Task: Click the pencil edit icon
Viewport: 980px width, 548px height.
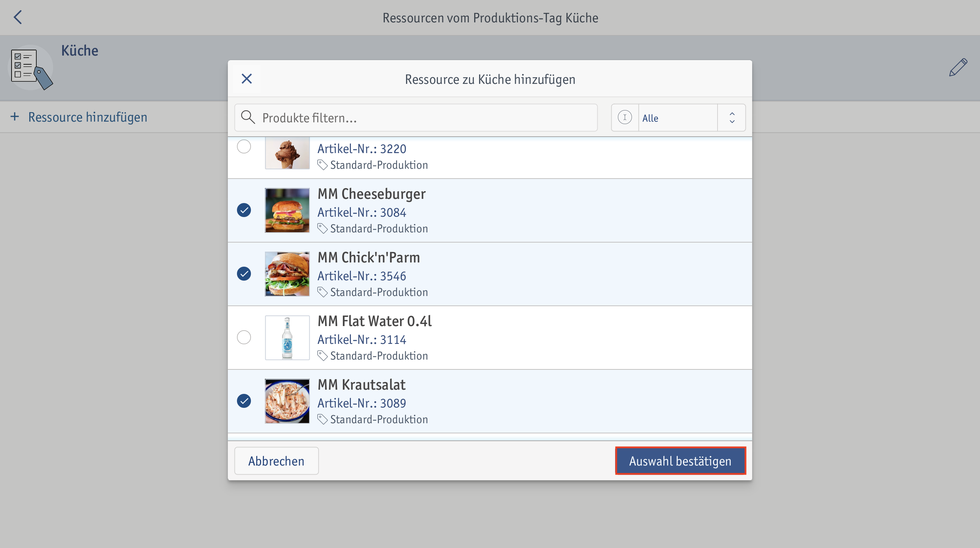Action: click(x=958, y=67)
